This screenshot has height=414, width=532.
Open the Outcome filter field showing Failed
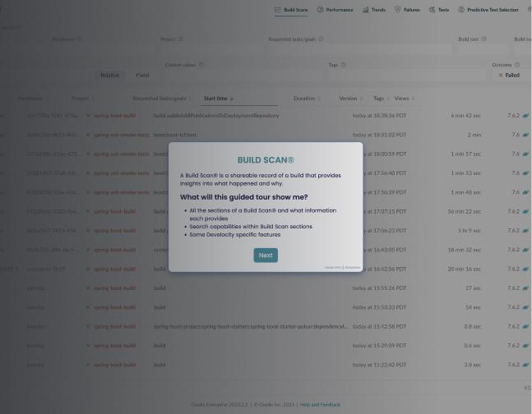tap(511, 75)
